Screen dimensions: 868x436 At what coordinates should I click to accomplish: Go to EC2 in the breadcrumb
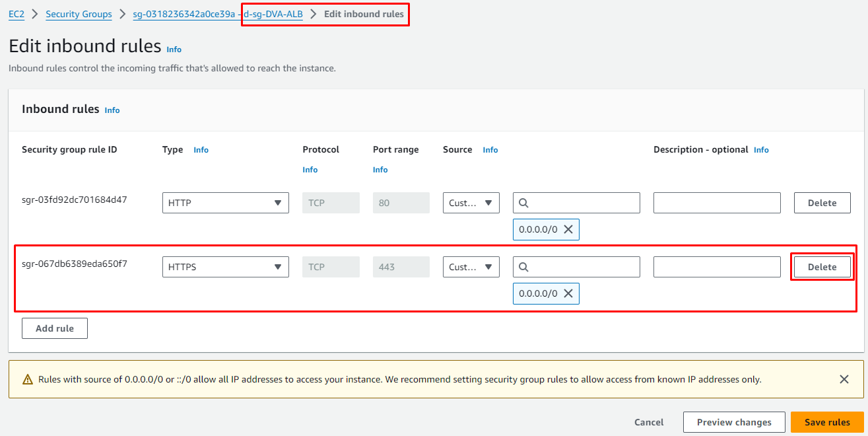click(x=17, y=15)
